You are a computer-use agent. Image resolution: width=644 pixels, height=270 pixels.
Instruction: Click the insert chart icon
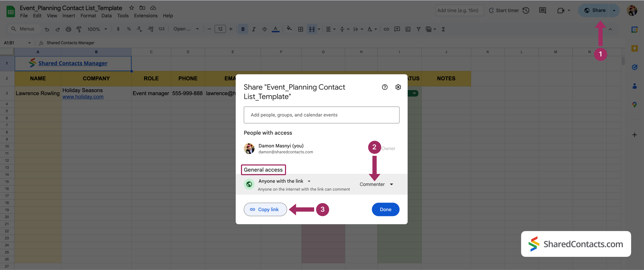pos(408,29)
